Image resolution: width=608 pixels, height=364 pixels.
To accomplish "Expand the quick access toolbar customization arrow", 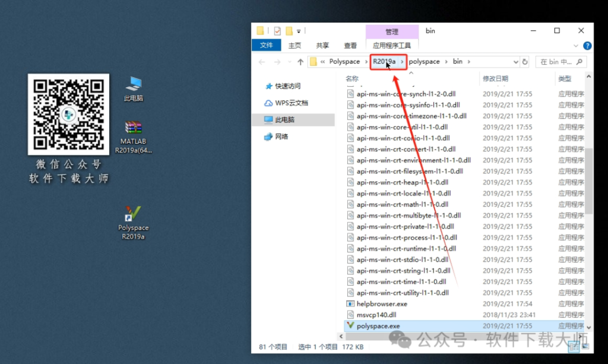I will click(299, 30).
